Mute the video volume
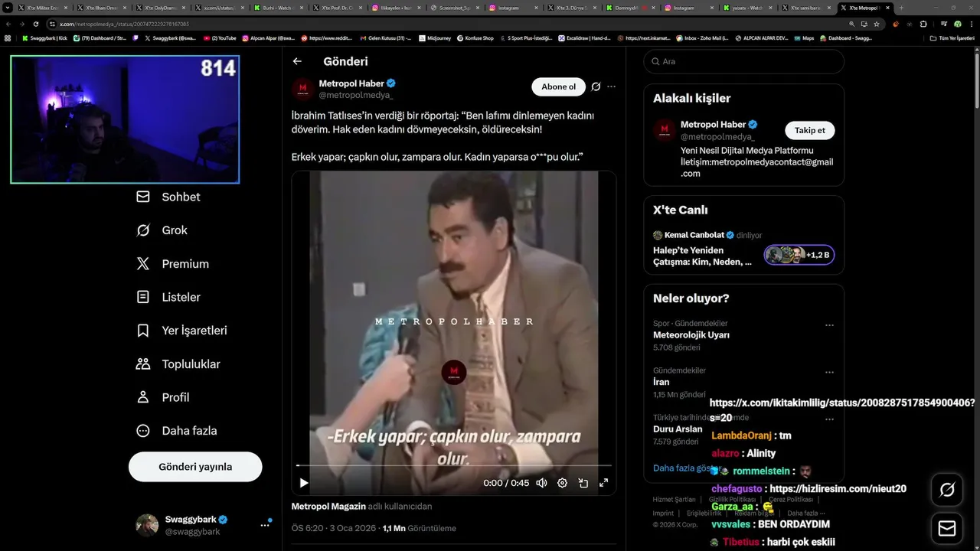This screenshot has width=980, height=551. pos(541,483)
